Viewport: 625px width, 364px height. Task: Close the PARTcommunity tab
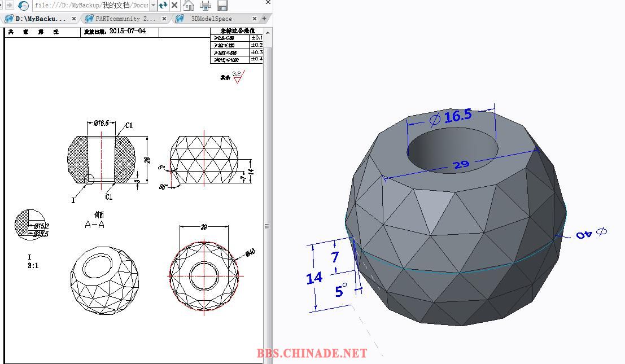164,19
